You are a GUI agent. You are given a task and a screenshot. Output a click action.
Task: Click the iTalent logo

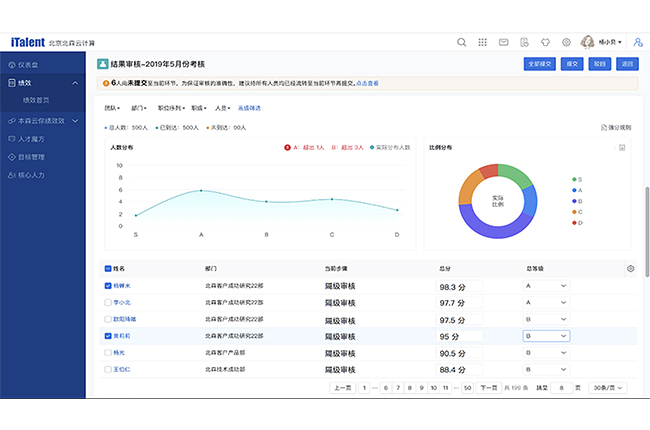[28, 42]
